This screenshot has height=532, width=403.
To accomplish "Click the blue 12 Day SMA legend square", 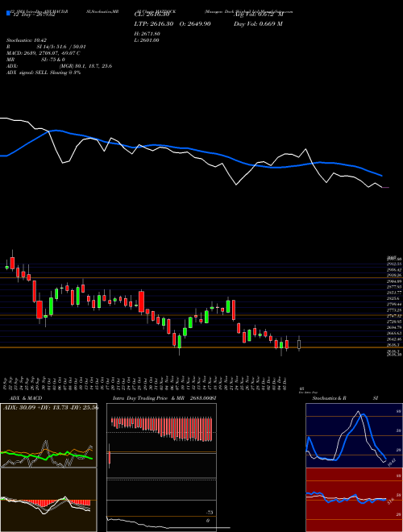I will tap(8, 13).
